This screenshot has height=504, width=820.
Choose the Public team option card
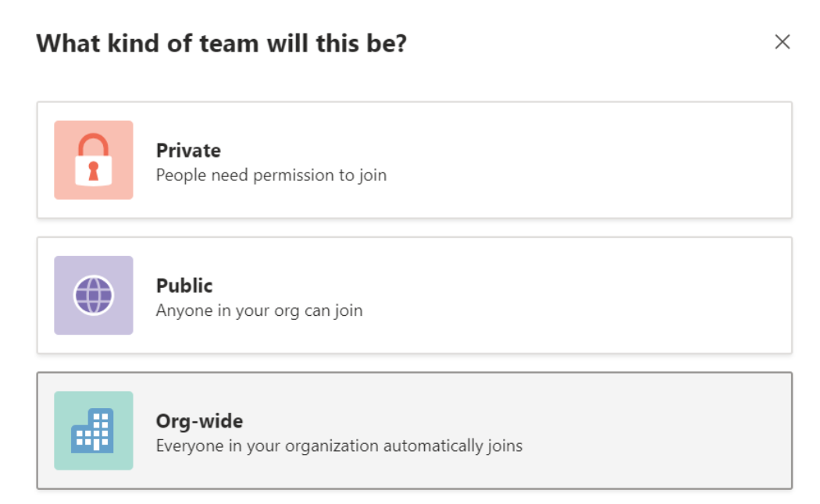(414, 296)
